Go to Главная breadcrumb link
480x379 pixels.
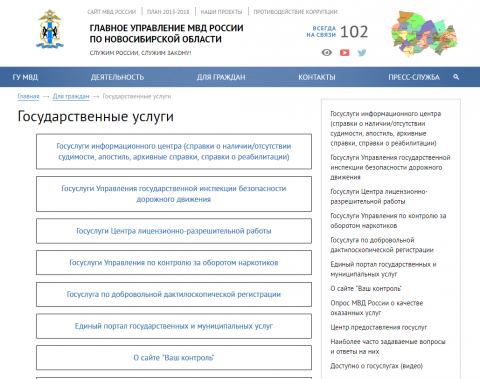[x=28, y=96]
